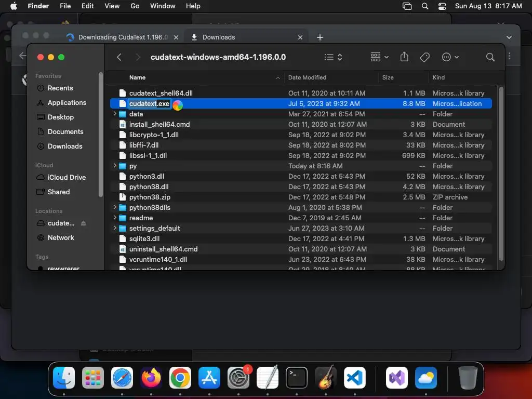Screen dimensions: 532x399
Task: Click the Tags icon in the Finder toolbar
Action: 424,57
